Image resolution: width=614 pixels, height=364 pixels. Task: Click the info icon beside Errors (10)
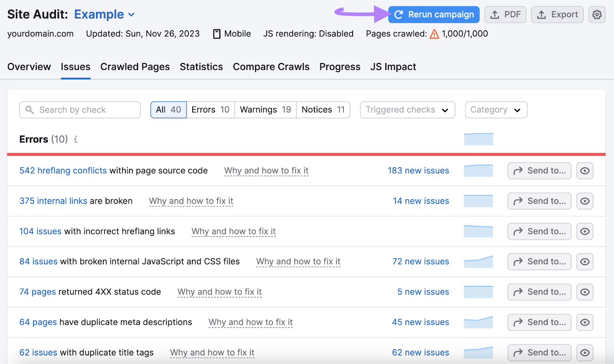point(76,139)
